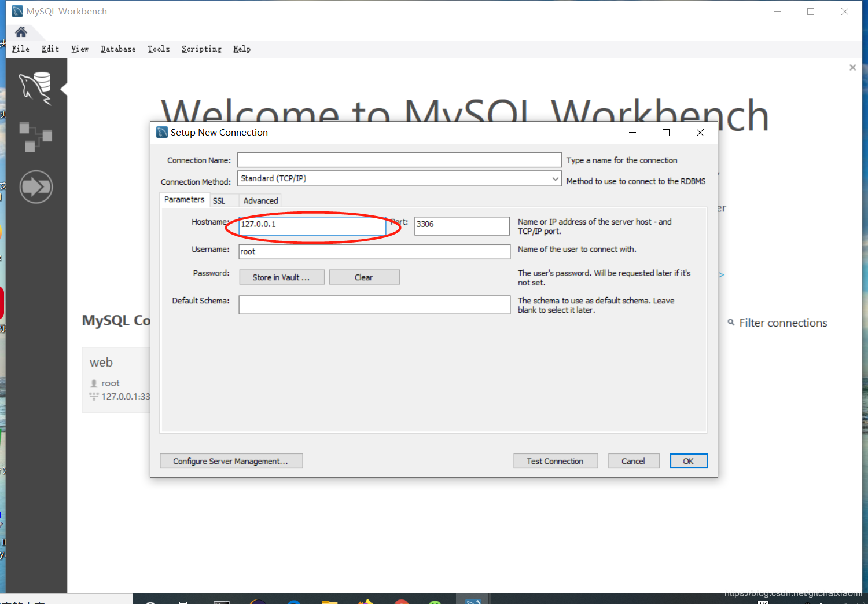
Task: Minimize the Setup New Connection dialog
Action: coord(632,133)
